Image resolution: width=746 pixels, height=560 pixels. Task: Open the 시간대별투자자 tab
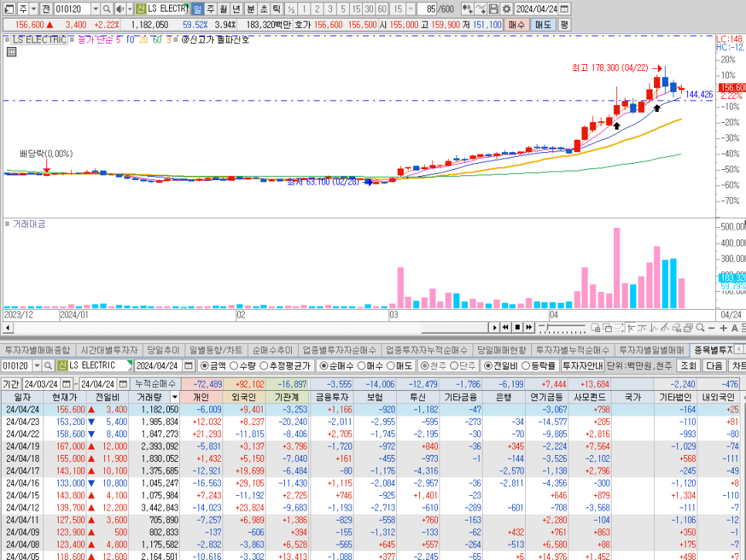click(x=109, y=350)
